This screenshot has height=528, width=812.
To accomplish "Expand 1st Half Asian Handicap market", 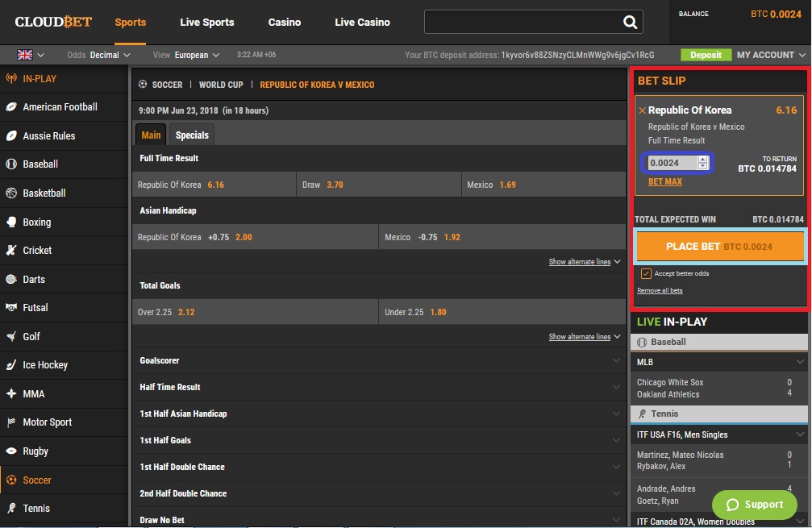I will pos(379,414).
